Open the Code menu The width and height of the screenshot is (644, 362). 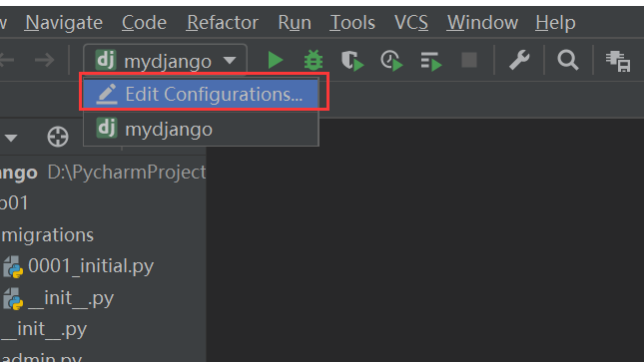click(x=144, y=23)
